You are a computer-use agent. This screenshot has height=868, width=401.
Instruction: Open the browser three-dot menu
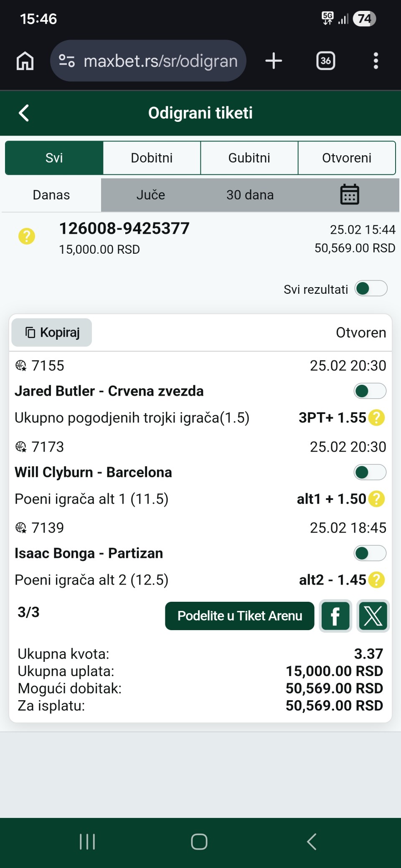click(x=376, y=61)
